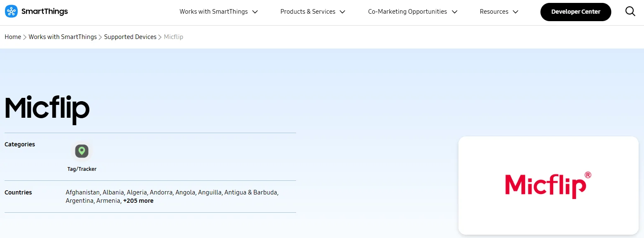The image size is (644, 238).
Task: Open Products & Services menu
Action: pyautogui.click(x=313, y=12)
